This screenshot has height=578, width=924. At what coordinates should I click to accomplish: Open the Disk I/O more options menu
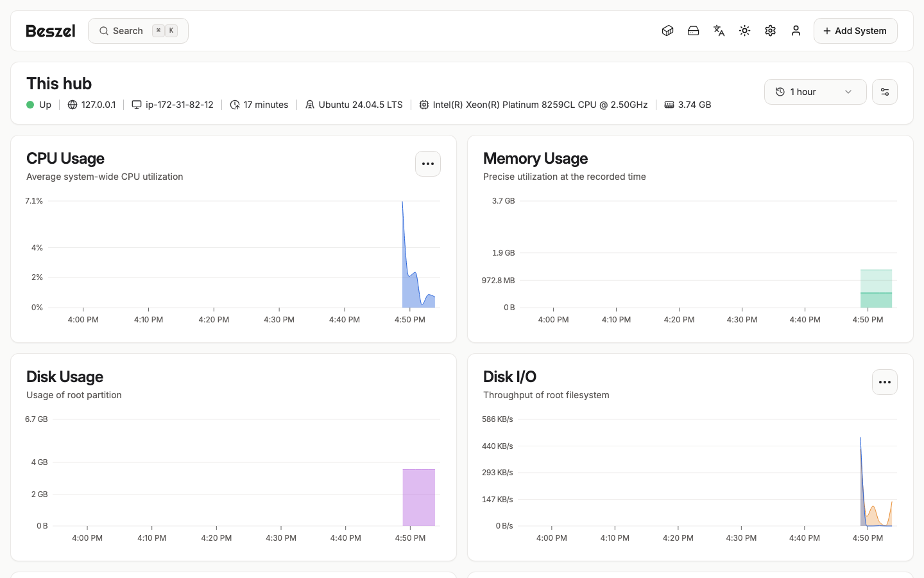[x=885, y=382]
